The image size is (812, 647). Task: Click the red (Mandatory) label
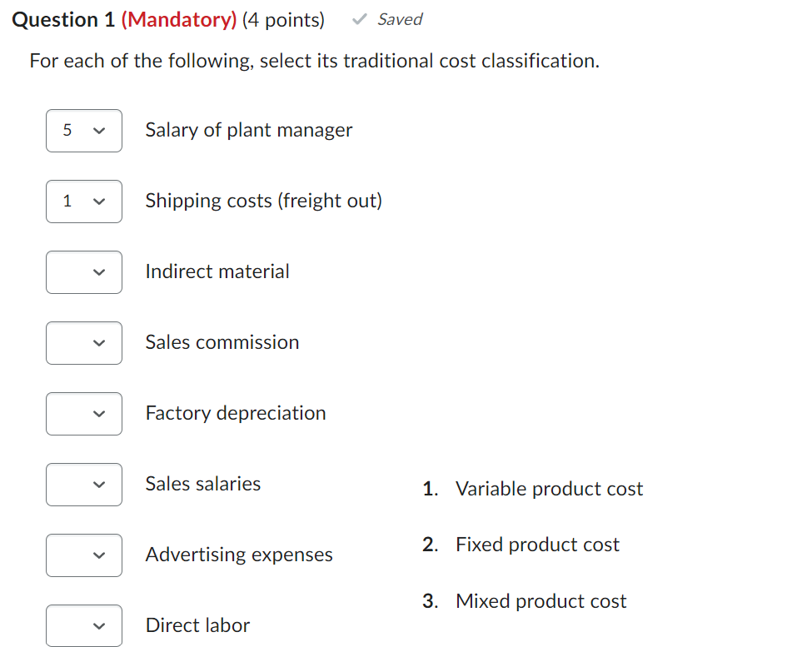[x=179, y=20]
